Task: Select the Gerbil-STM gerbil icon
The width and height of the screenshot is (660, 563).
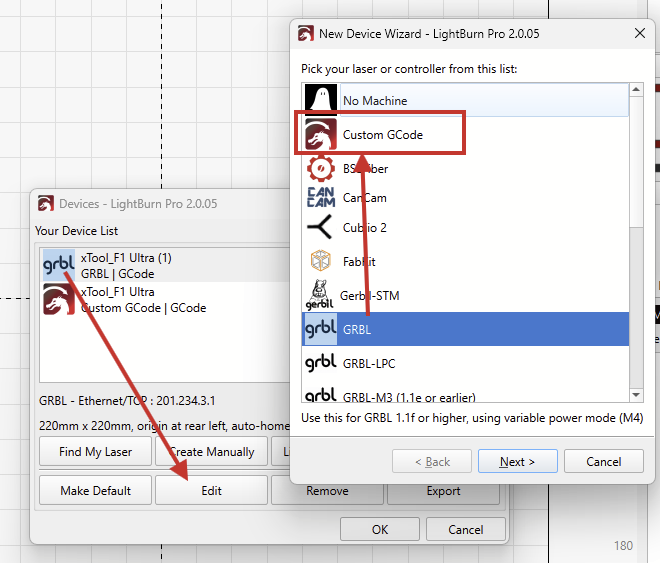Action: (x=320, y=295)
